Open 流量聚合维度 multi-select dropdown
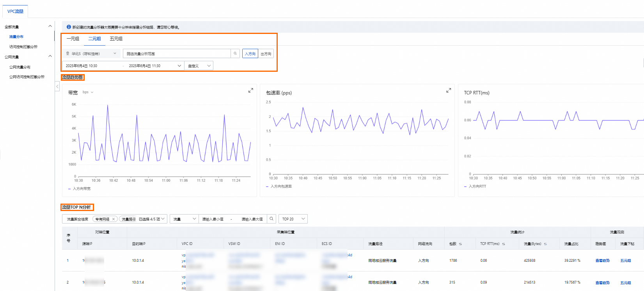The height and width of the screenshot is (291, 644). [115, 219]
